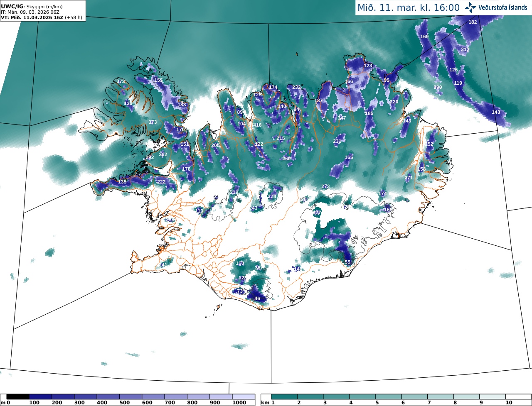Click the 'm 0' legend label
The width and height of the screenshot is (532, 406).
[x=6, y=403]
